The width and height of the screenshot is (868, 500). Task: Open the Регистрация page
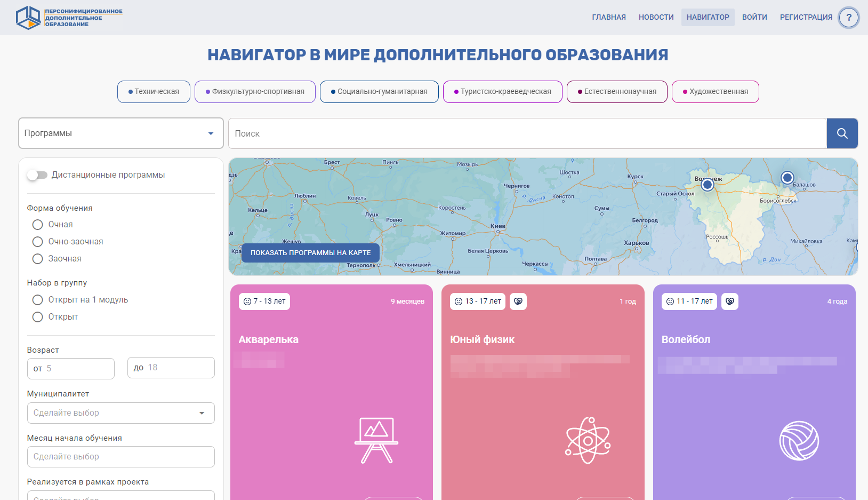coord(806,17)
